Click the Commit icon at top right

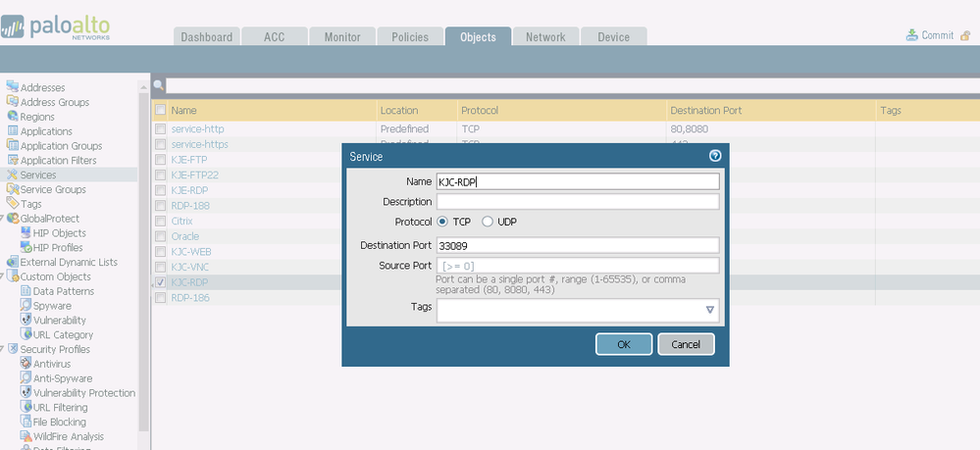(x=914, y=35)
